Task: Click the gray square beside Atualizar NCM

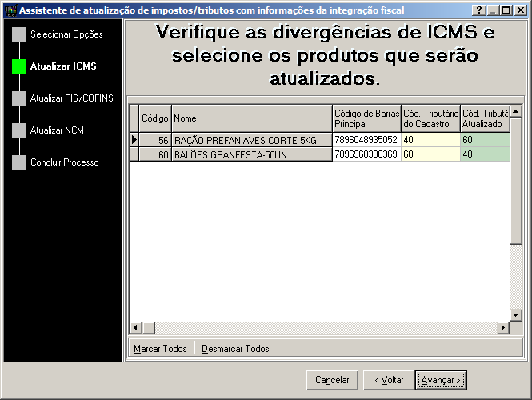Action: [x=18, y=130]
